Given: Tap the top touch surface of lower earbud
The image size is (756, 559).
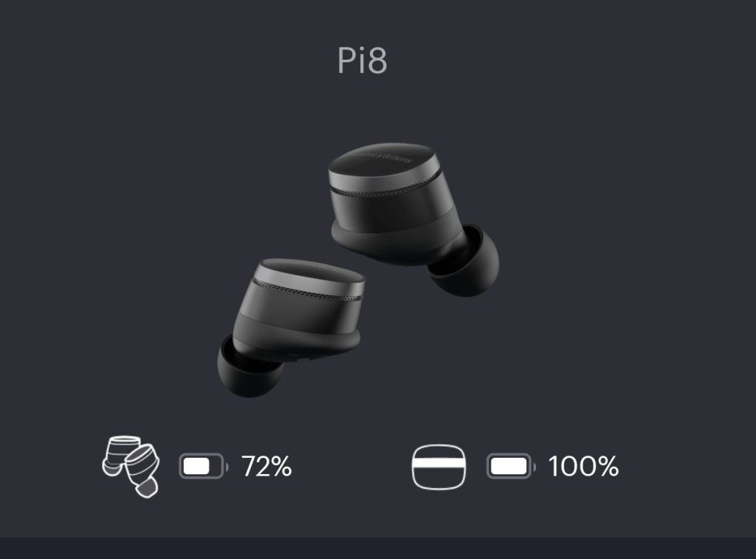Looking at the screenshot, I should pos(312,272).
